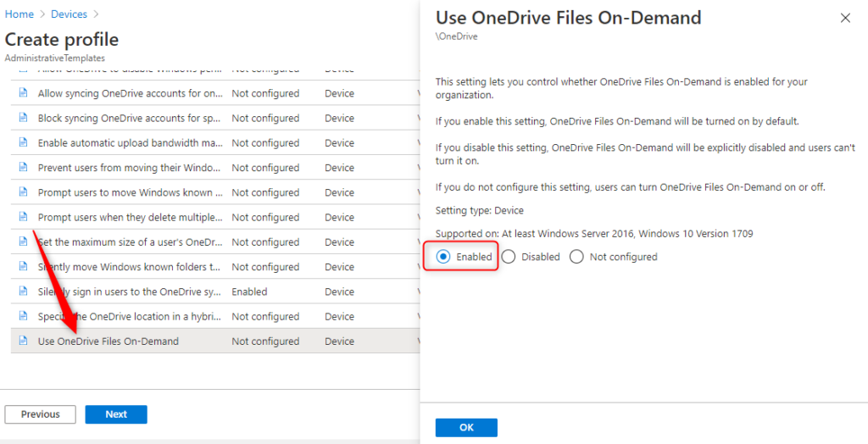Go back with the Previous button
Image resolution: width=868 pixels, height=444 pixels.
click(41, 414)
